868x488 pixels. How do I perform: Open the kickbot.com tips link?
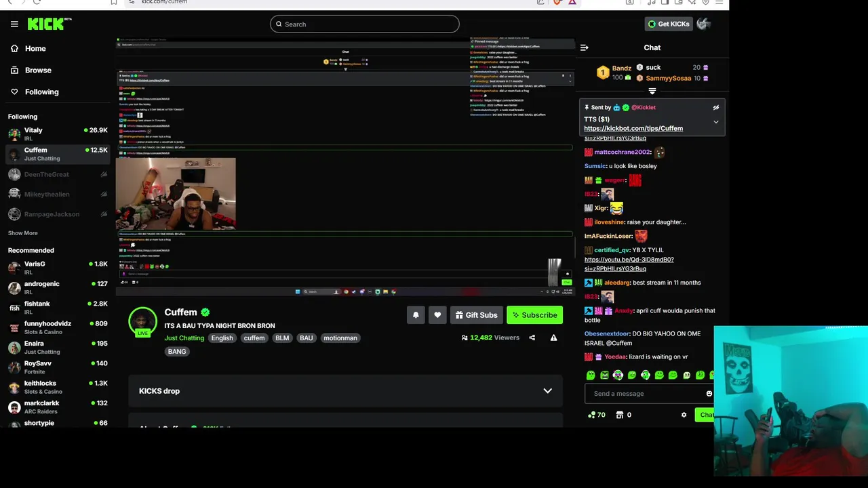(633, 129)
